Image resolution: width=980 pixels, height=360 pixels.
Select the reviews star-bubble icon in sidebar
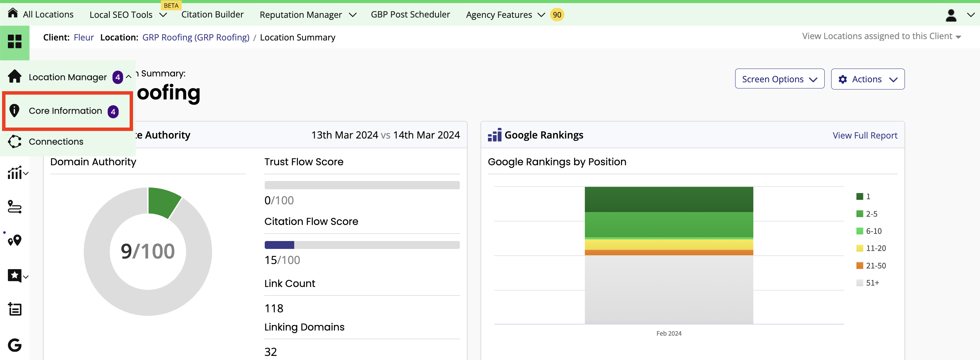coord(14,276)
